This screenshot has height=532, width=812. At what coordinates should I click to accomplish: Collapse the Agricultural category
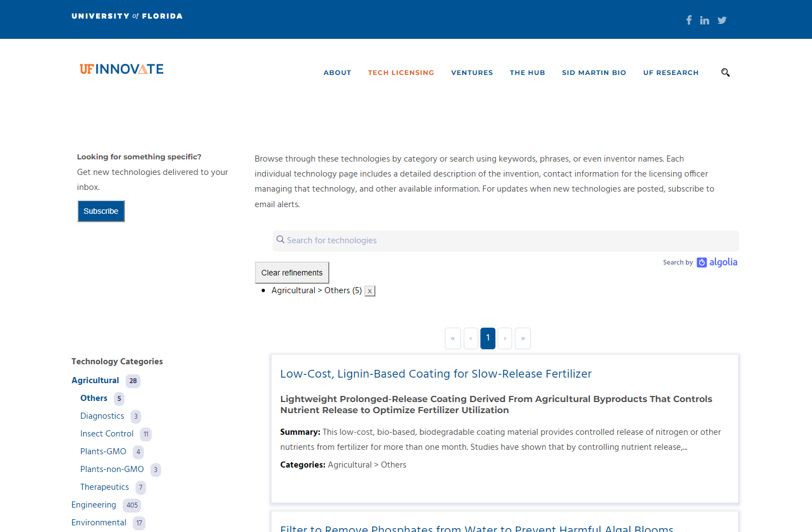point(95,380)
